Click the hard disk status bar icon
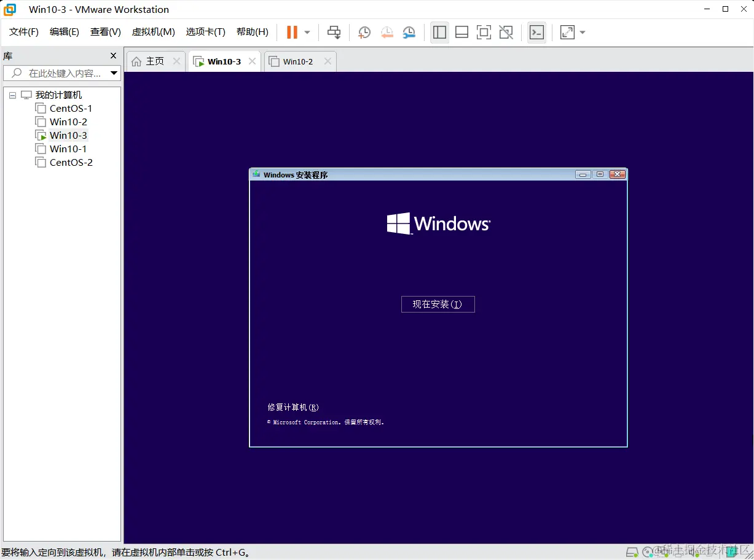754x560 pixels. tap(632, 551)
